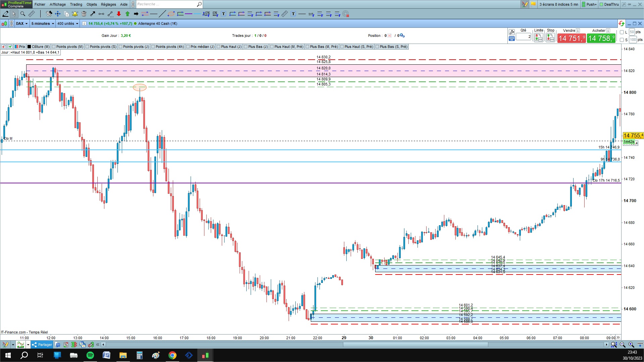Click the alarm bell alert icon
The width and height of the screenshot is (644, 362).
pyautogui.click(x=75, y=14)
